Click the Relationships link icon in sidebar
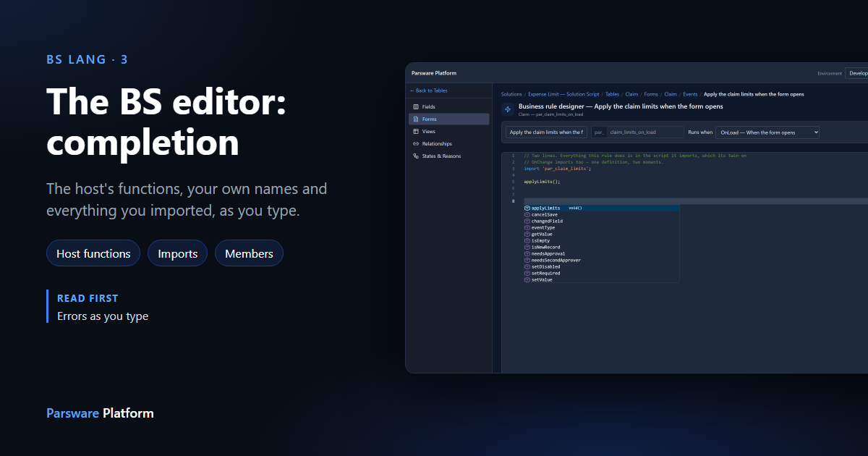The width and height of the screenshot is (868, 456). 415,144
